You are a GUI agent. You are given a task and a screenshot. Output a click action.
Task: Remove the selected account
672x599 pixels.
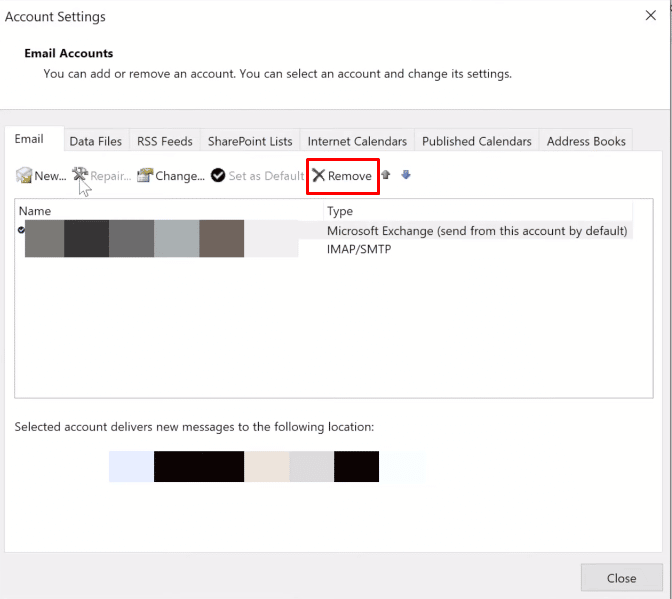pyautogui.click(x=342, y=176)
